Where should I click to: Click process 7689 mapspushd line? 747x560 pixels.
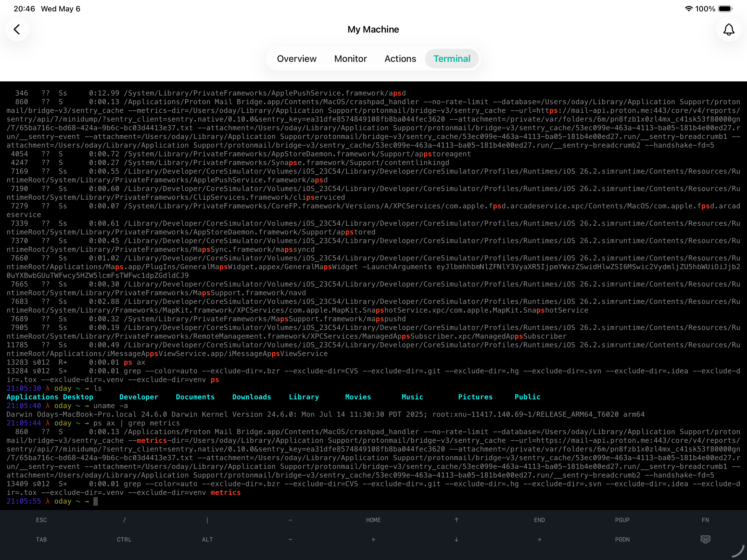tap(208, 319)
